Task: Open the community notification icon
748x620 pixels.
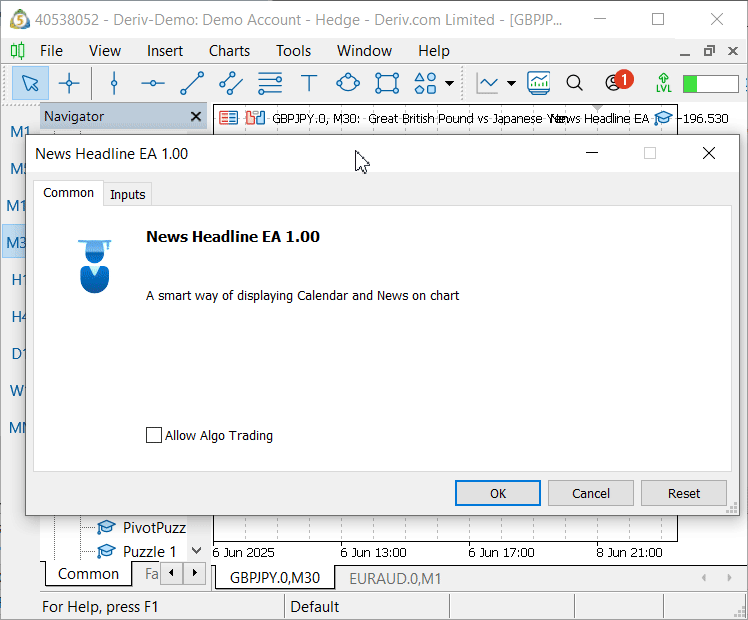Action: pos(618,82)
